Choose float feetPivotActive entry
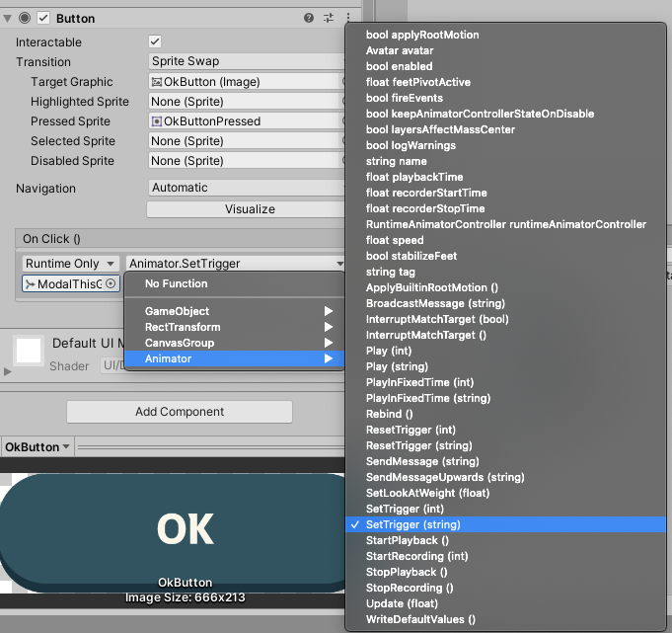Viewport: 672px width, 633px height. coord(505,82)
